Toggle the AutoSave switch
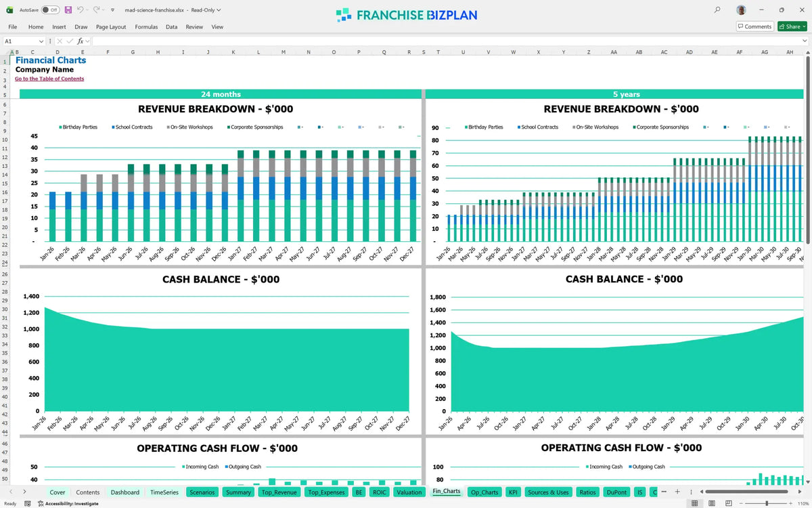 coord(50,10)
